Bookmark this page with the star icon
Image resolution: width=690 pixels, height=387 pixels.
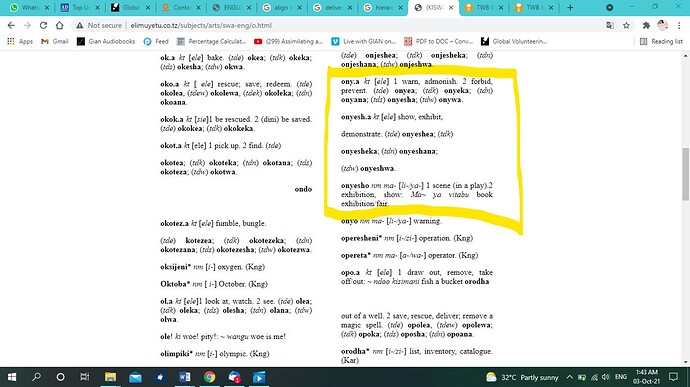[x=626, y=26]
